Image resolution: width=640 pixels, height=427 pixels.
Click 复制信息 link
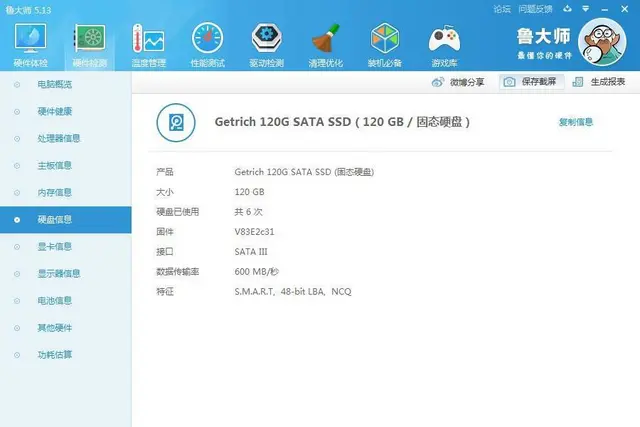coord(576,122)
